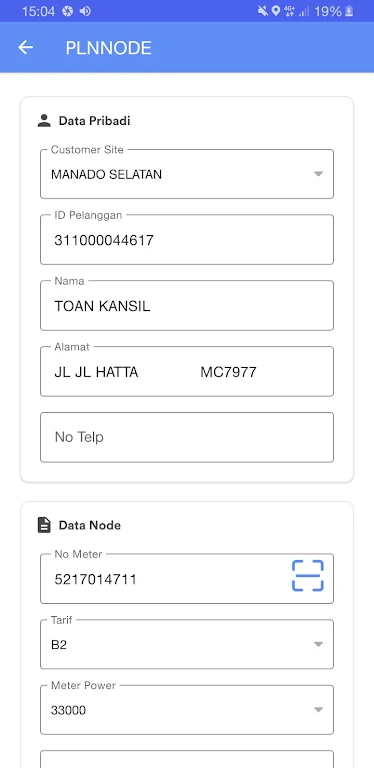Image resolution: width=374 pixels, height=768 pixels.
Task: Tap the Data Pribadi section heading
Action: coord(94,120)
